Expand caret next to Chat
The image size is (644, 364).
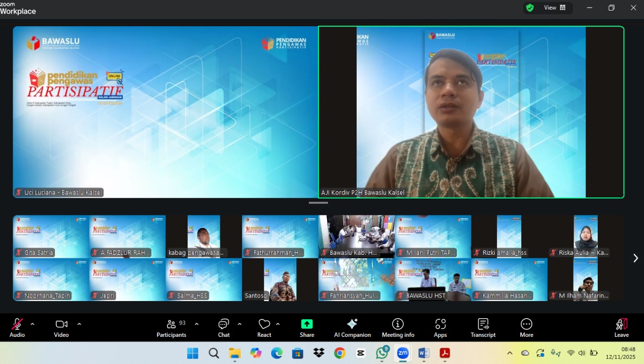coord(239,324)
